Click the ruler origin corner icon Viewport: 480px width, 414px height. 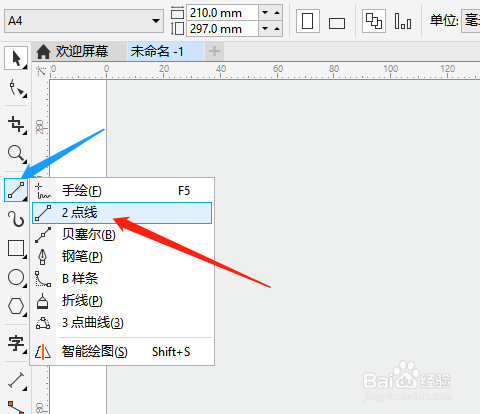pyautogui.click(x=41, y=71)
